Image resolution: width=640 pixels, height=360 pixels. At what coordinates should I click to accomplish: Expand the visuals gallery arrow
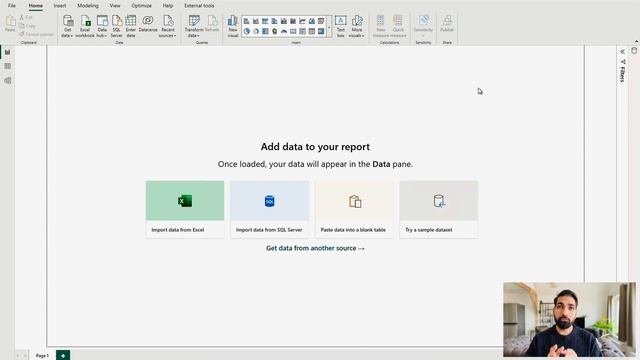329,27
